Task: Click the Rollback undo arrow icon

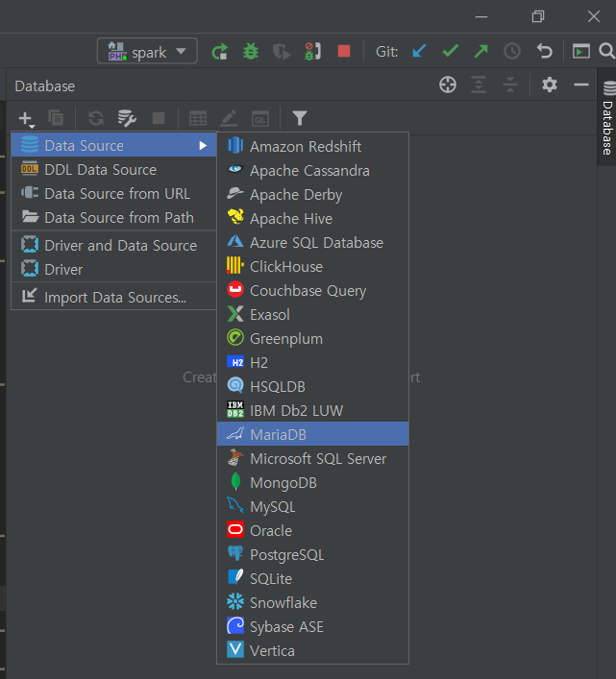Action: [x=545, y=51]
